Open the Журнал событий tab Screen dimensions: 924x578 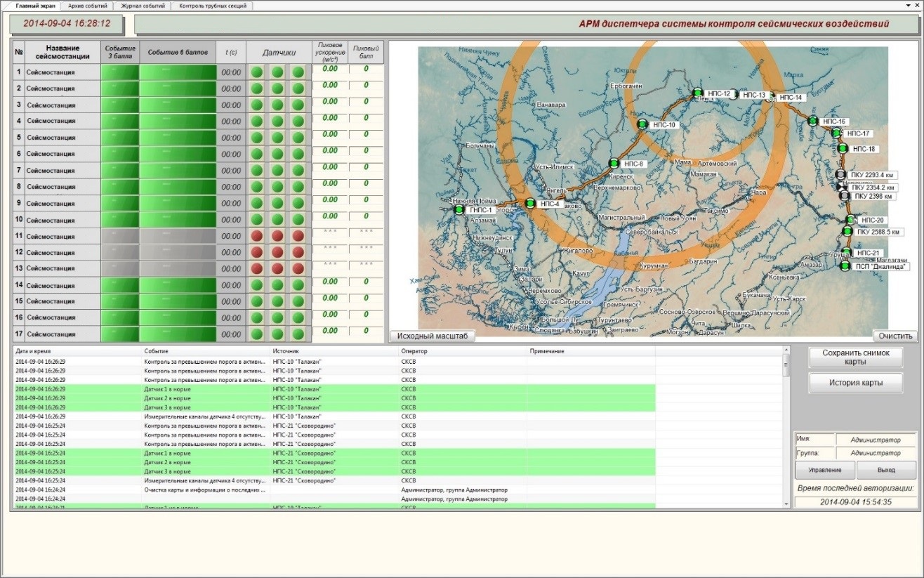[x=143, y=6]
